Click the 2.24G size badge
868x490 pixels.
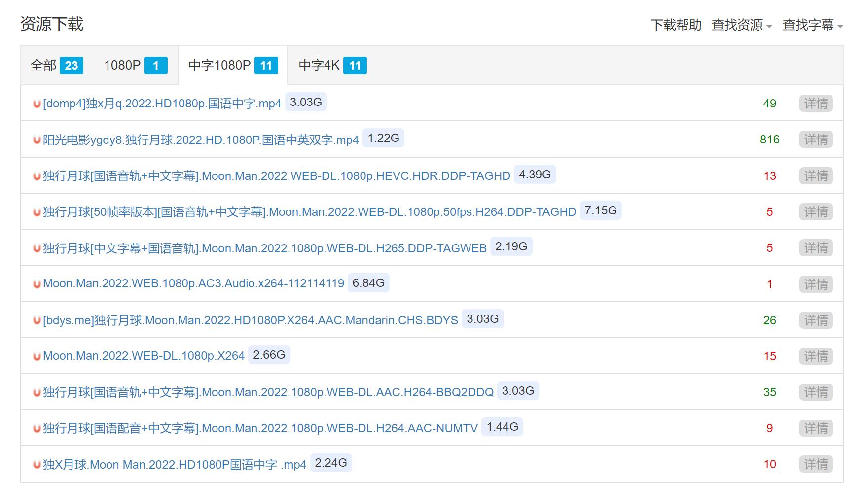pyautogui.click(x=331, y=463)
